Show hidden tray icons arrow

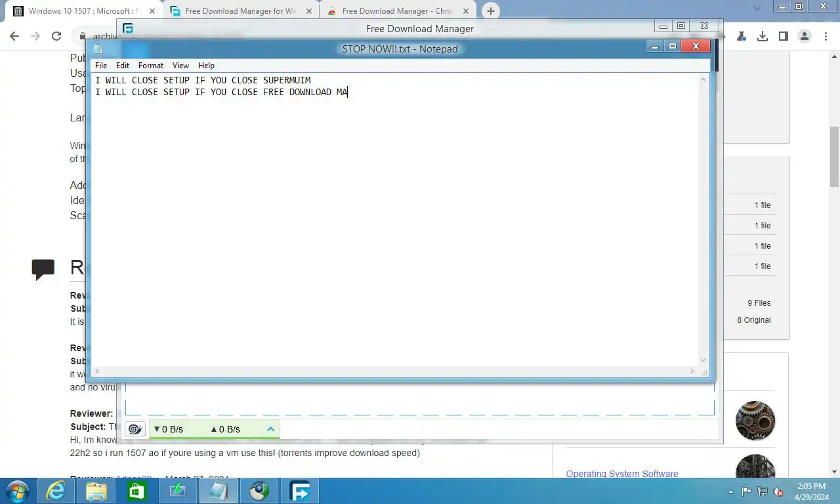(x=731, y=492)
